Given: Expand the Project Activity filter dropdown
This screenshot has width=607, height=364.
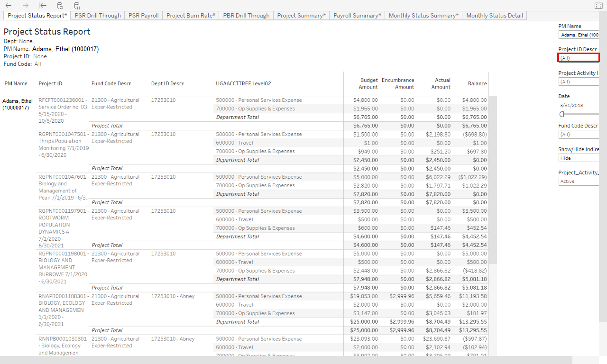Looking at the screenshot, I should pos(579,82).
